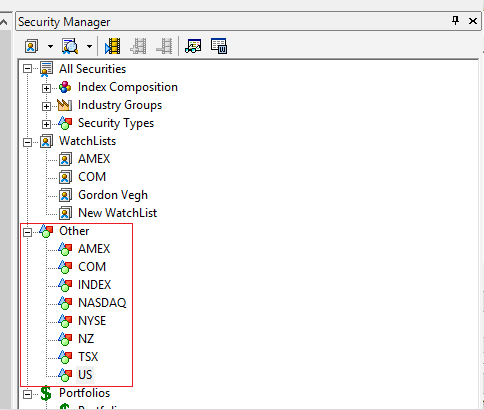Collapse the Other node
This screenshot has height=410, width=484.
(x=28, y=232)
